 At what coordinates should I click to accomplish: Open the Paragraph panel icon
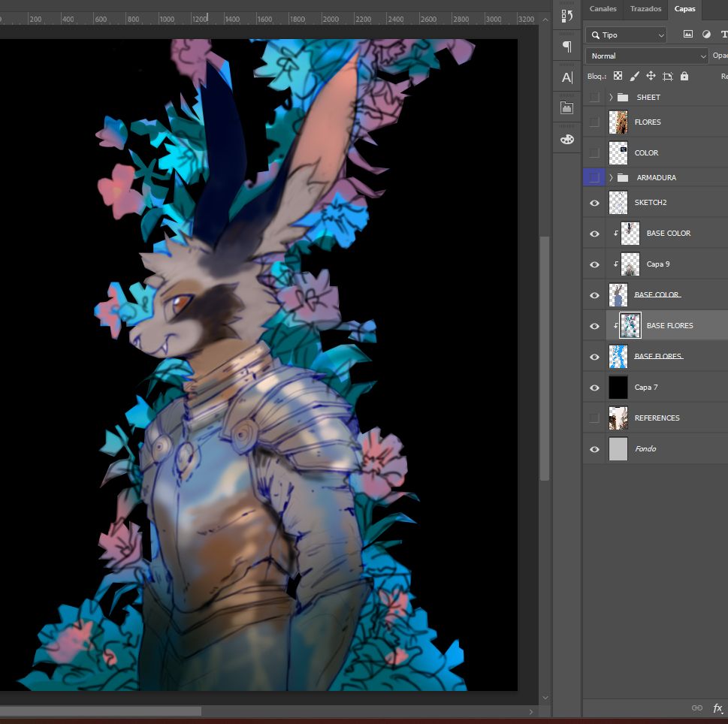566,47
